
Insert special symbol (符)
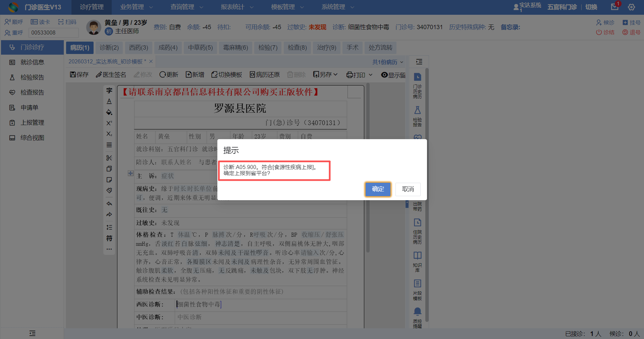point(109,238)
